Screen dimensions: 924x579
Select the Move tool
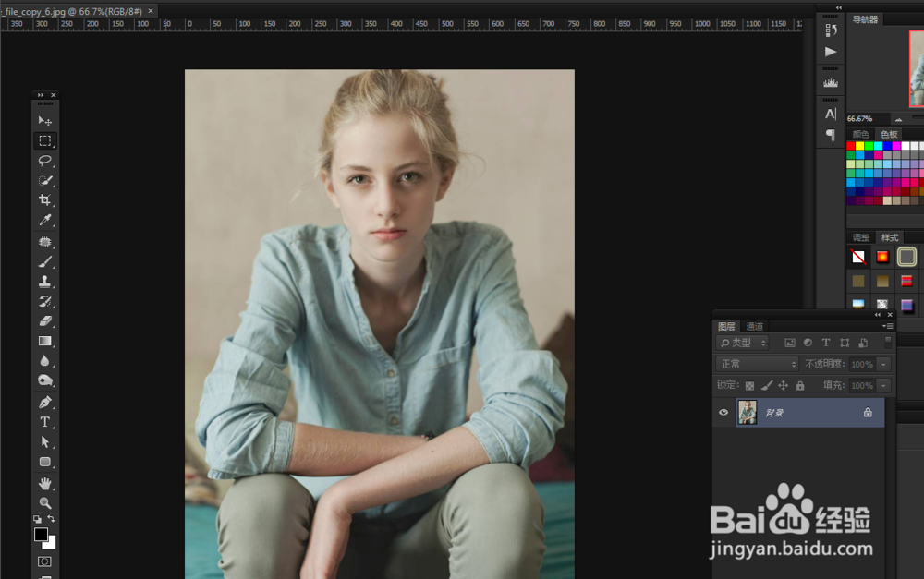click(44, 121)
